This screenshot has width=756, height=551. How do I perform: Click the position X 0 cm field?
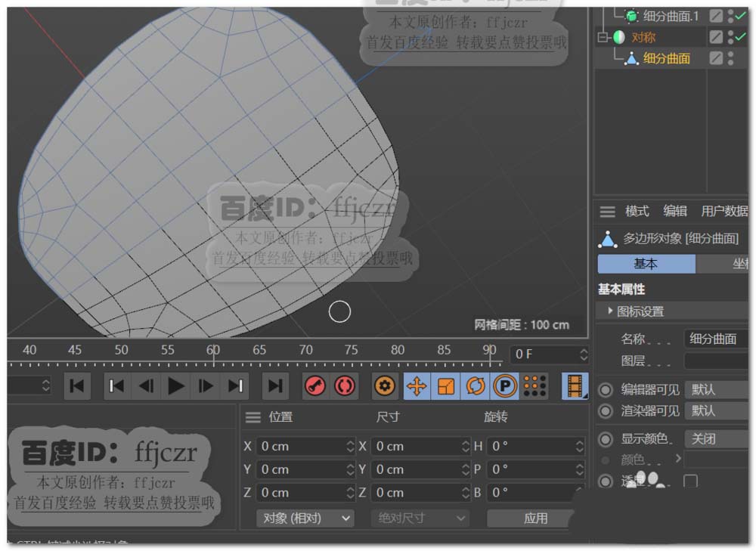pos(305,447)
